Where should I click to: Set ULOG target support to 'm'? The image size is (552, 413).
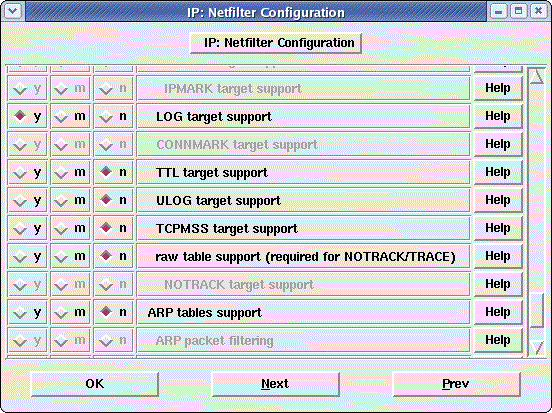click(70, 200)
